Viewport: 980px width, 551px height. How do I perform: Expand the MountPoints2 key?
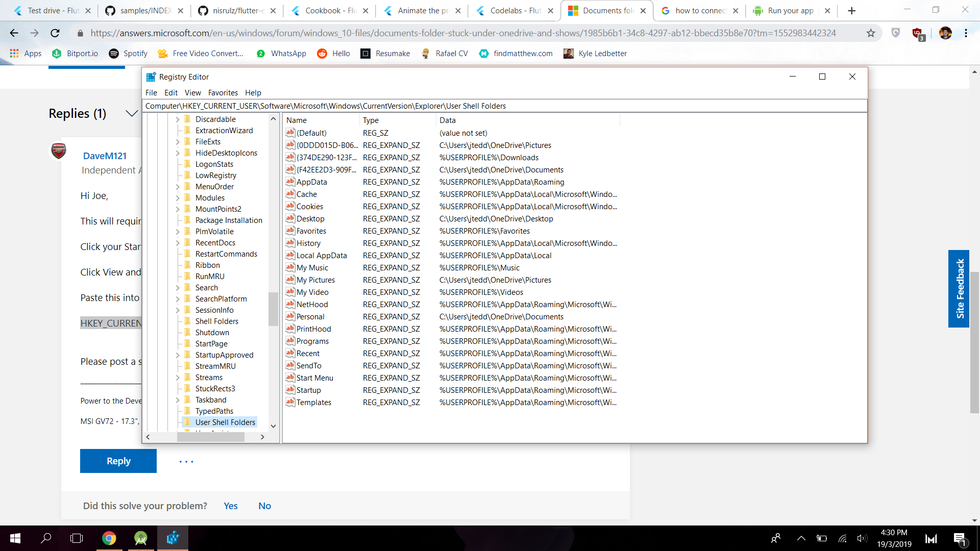(178, 209)
